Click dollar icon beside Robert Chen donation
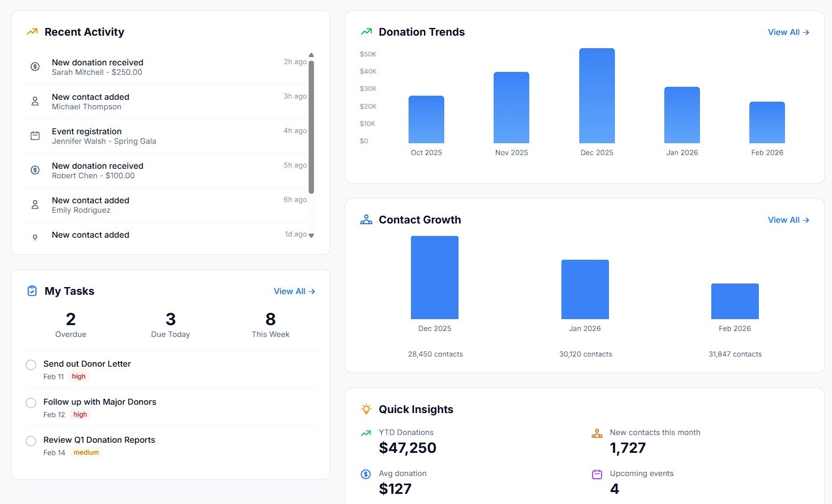The height and width of the screenshot is (504, 832). click(x=35, y=170)
